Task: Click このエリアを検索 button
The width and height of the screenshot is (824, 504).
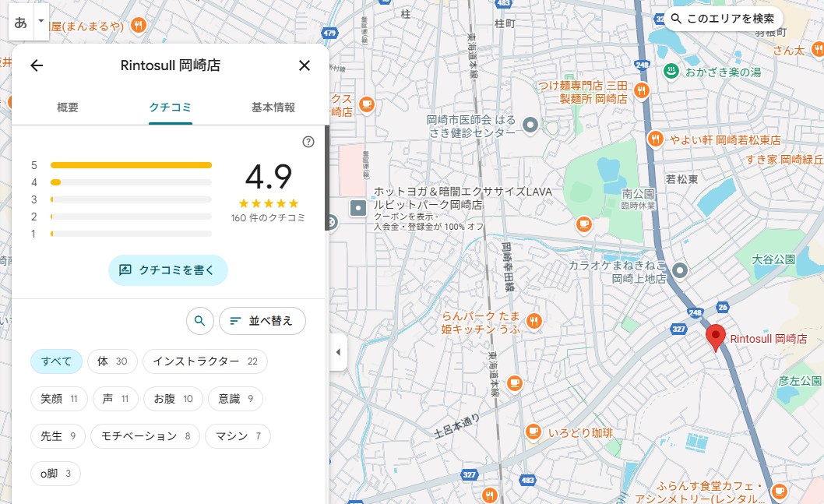Action: [x=723, y=19]
